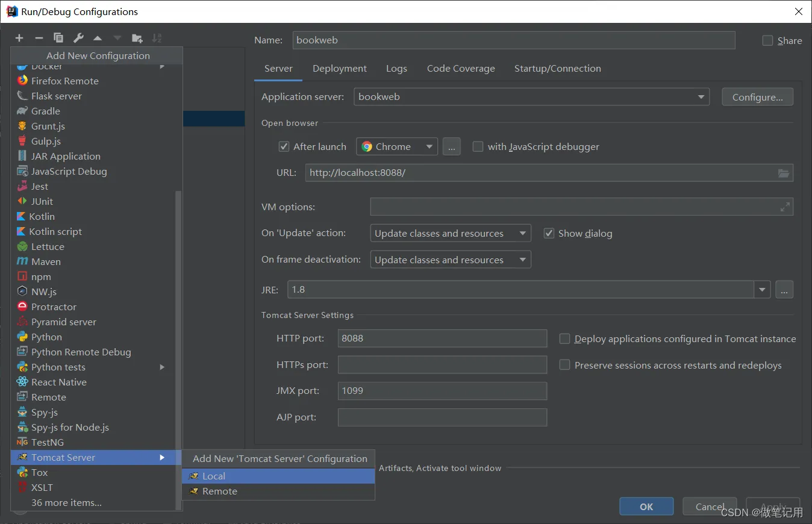This screenshot has width=812, height=524.
Task: Open the Logs tab
Action: pyautogui.click(x=396, y=69)
